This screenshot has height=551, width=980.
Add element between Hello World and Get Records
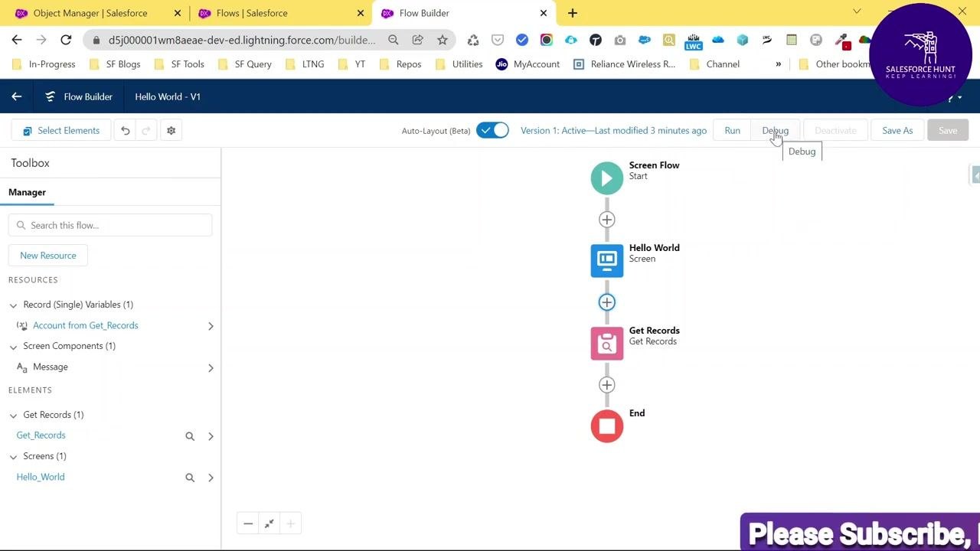[607, 302]
